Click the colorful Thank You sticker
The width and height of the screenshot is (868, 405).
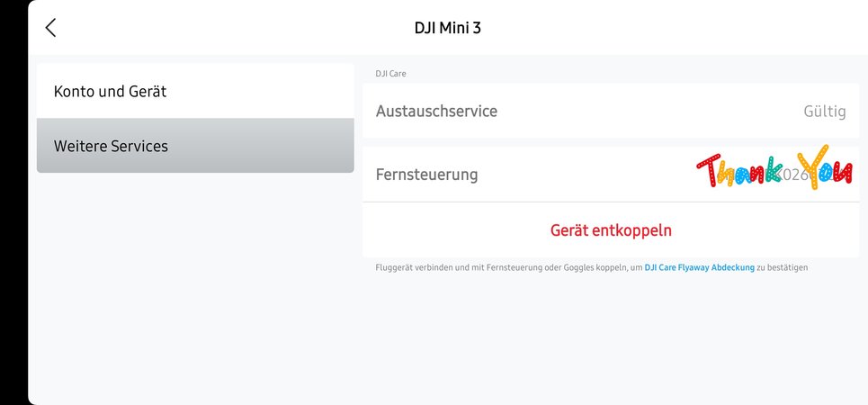[774, 166]
